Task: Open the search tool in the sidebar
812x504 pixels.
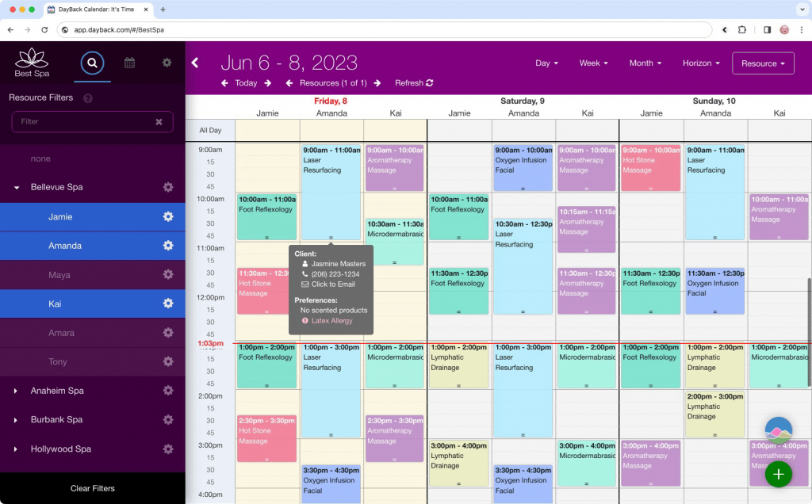Action: pos(92,63)
